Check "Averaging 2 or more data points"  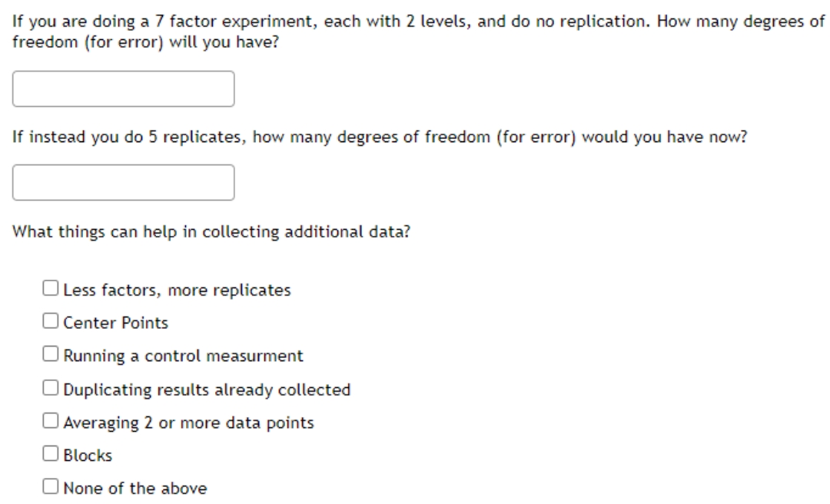pos(51,421)
